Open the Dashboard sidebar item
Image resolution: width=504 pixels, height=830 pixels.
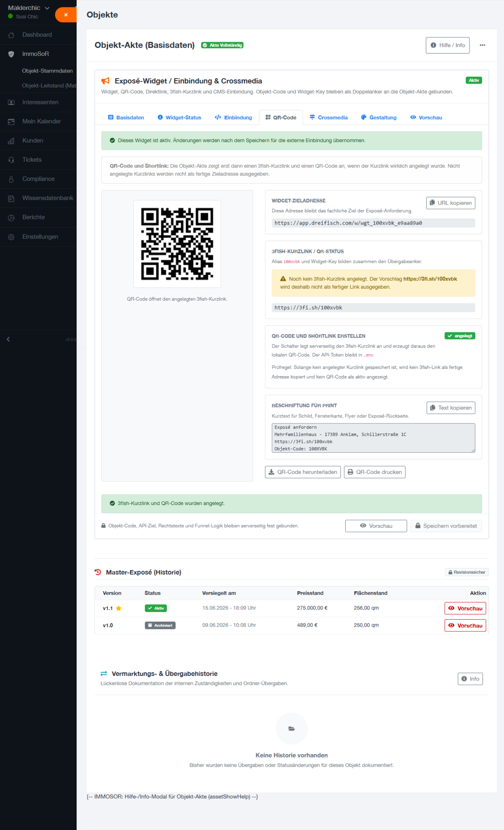37,35
